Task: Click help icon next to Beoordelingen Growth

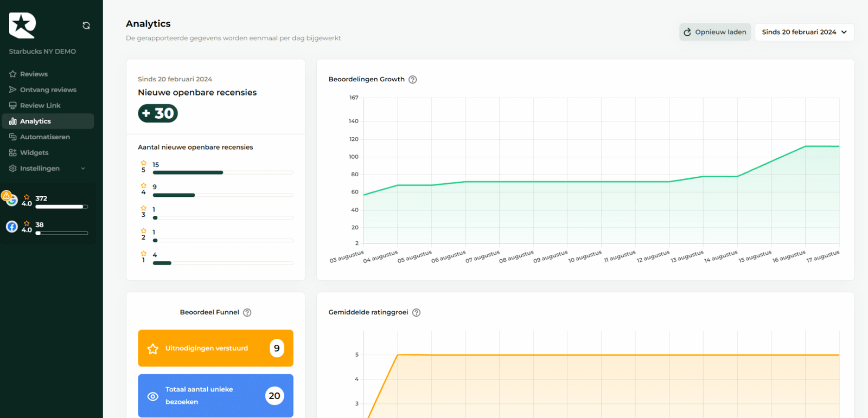Action: 413,80
